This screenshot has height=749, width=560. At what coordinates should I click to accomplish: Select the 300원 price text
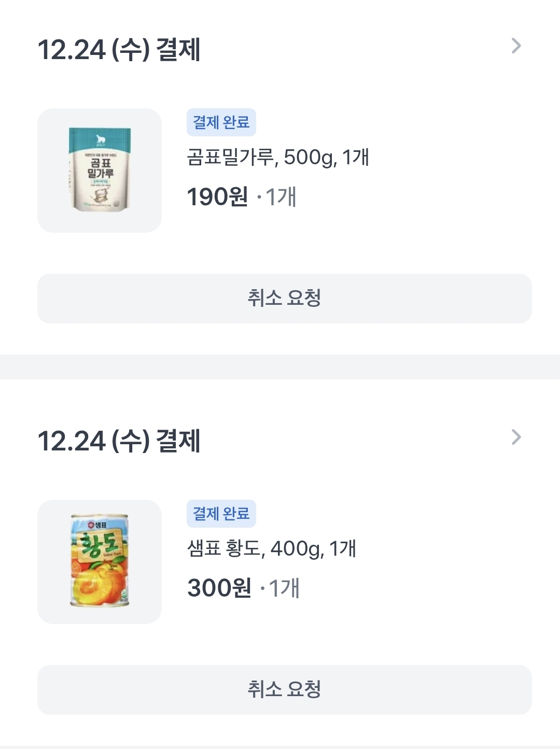pos(219,588)
